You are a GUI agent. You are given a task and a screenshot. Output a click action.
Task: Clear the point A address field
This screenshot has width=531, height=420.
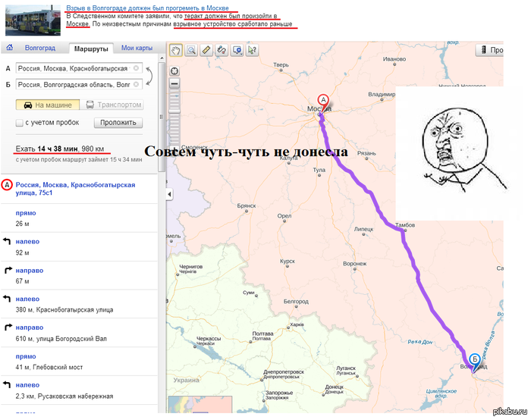click(136, 68)
